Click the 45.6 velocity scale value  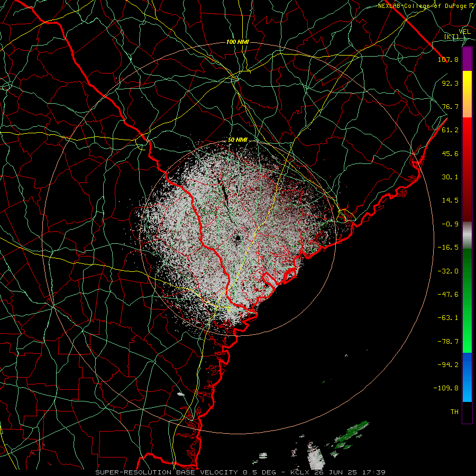click(450, 153)
